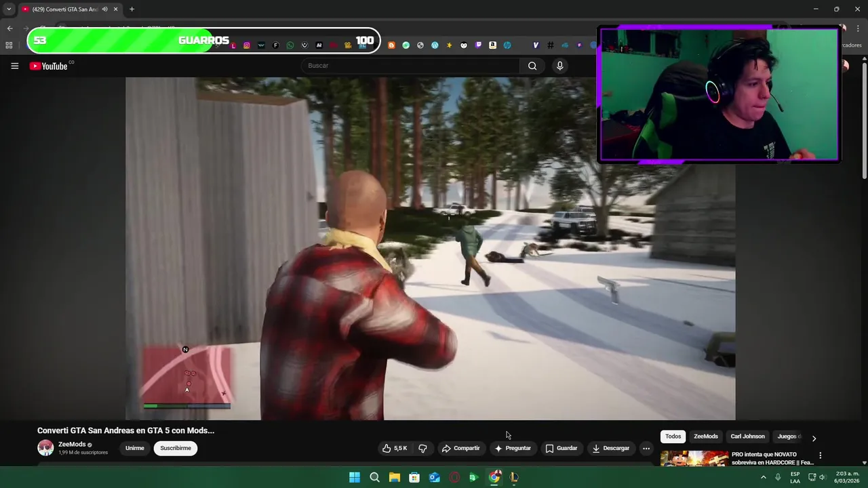868x488 pixels.
Task: Open the Twitch bookmark
Action: [478, 45]
